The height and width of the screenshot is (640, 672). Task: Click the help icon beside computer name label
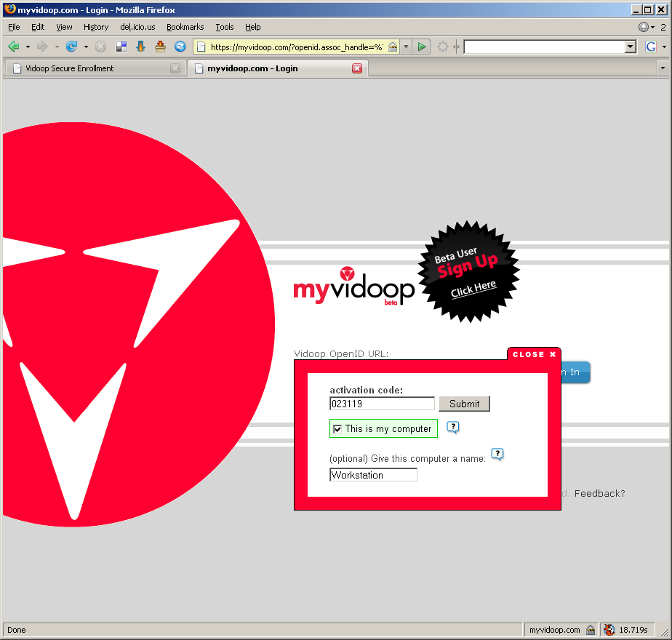pyautogui.click(x=497, y=454)
